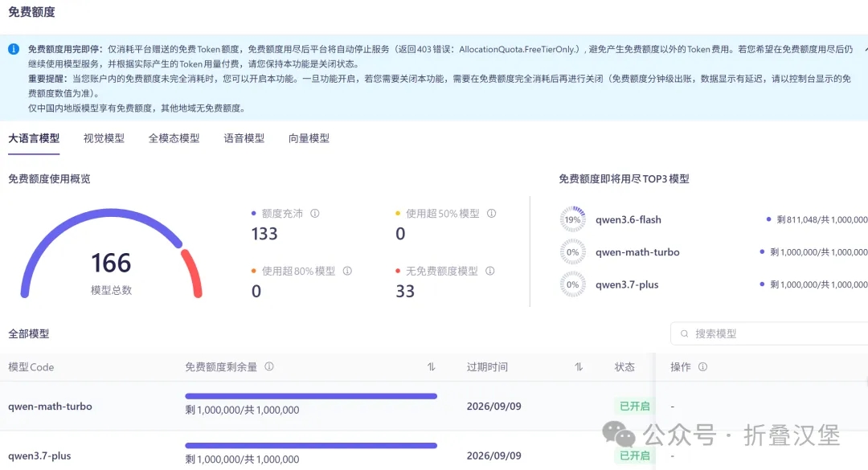
Task: Open the info tooltip beside 无免费额度模型
Action: 490,271
